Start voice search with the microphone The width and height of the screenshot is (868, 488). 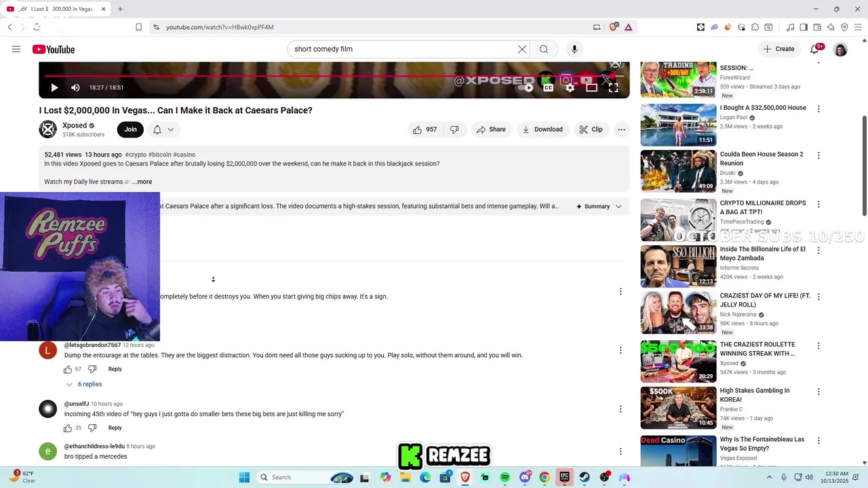(574, 49)
